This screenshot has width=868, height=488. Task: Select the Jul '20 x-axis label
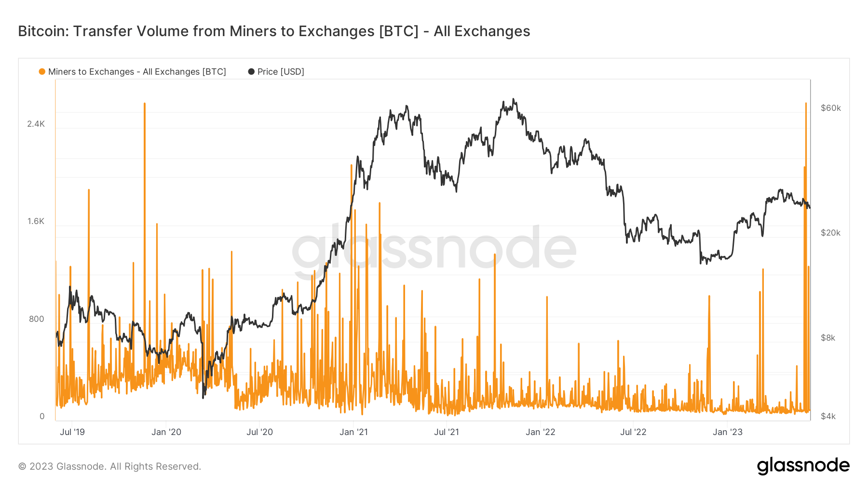(x=259, y=432)
